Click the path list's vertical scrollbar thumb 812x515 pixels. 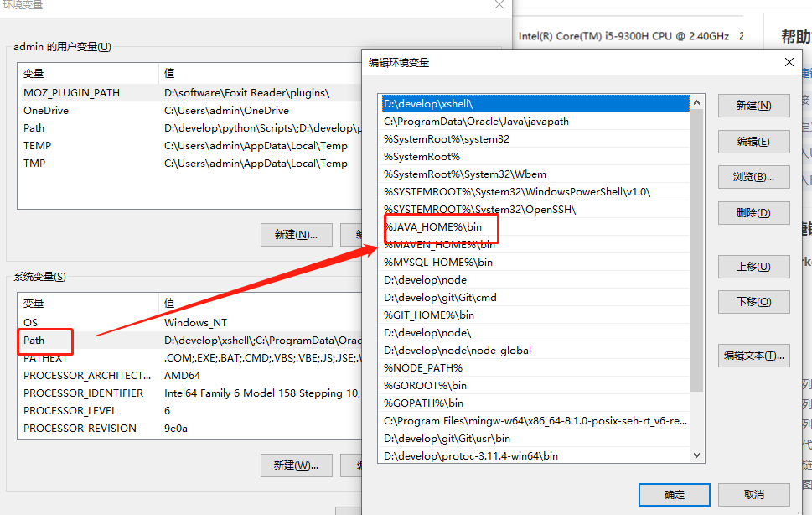(x=696, y=250)
